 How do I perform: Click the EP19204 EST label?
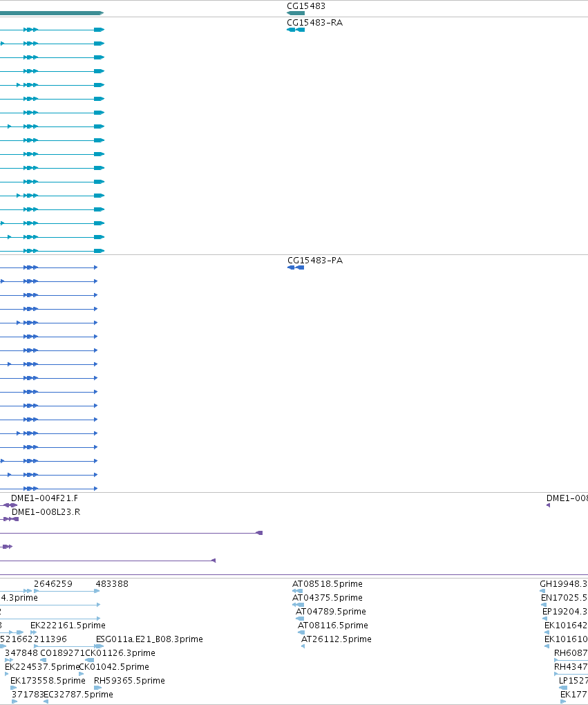pos(565,611)
